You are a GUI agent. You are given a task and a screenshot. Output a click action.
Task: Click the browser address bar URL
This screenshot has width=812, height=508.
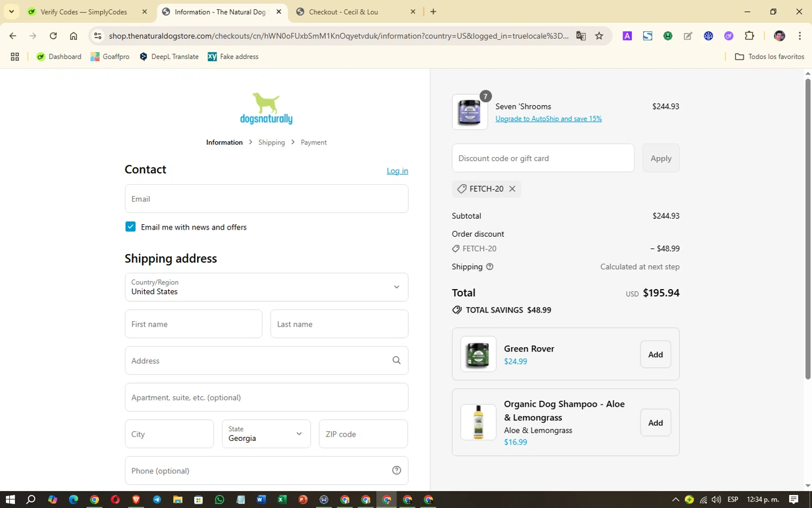pyautogui.click(x=338, y=36)
